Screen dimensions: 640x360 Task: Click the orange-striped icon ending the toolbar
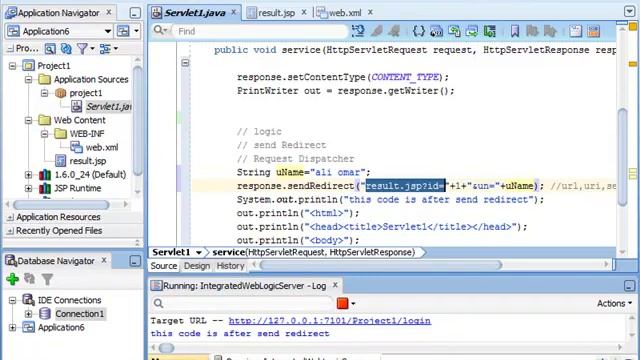coord(593,31)
